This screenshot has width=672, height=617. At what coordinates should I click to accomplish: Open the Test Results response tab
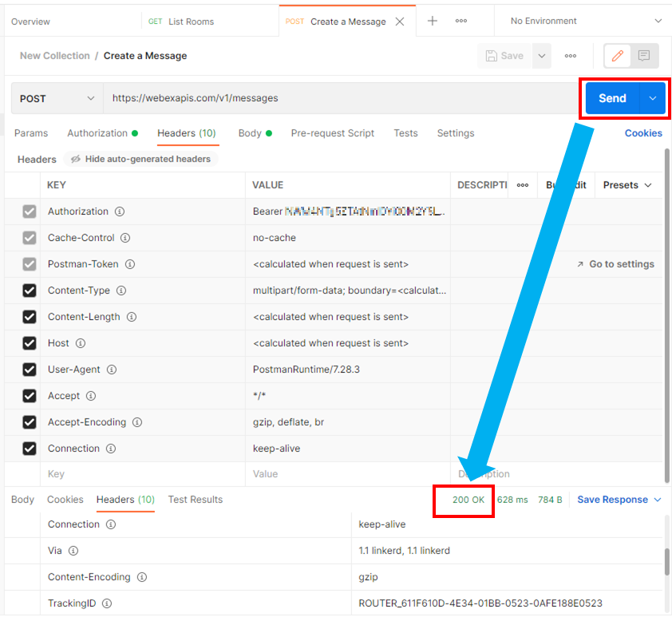coord(195,500)
